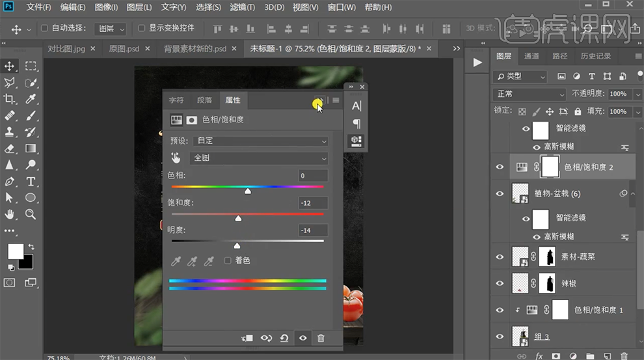Open the 全图 channel dropdown
This screenshot has width=644, height=360.
pos(258,158)
